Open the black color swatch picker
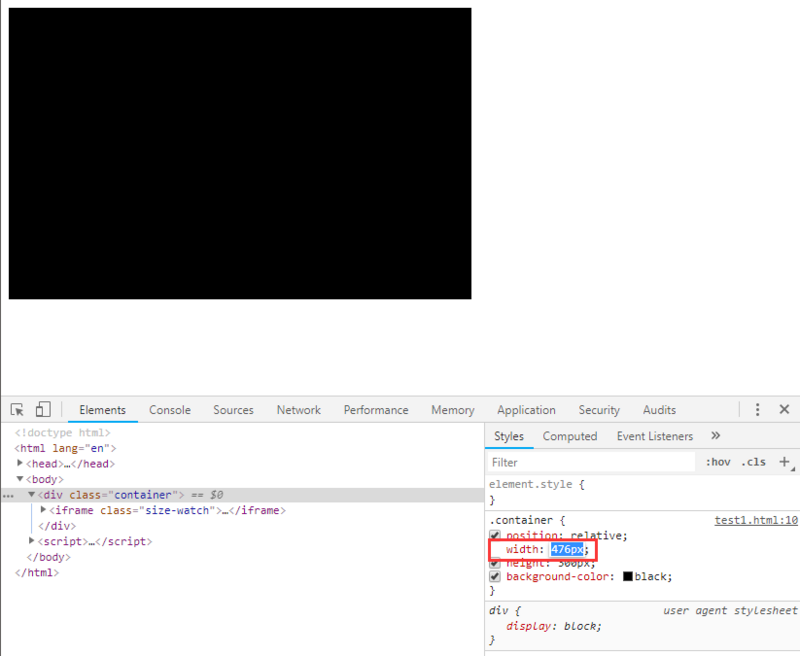The image size is (800, 656). 628,576
